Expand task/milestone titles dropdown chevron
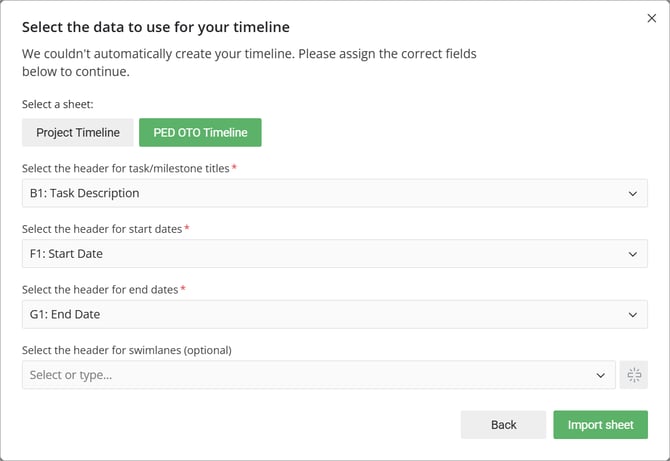The image size is (670, 461). point(632,194)
